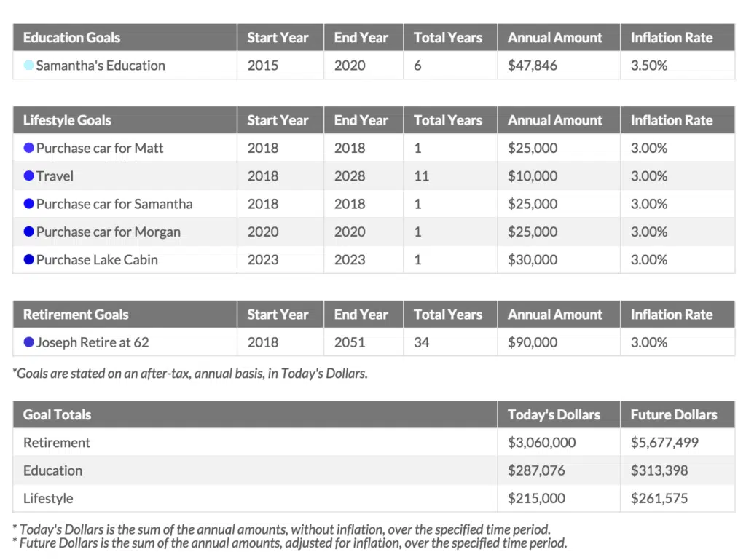Click Lifestyle future dollars $261,575
Screen dimensions: 746x560
tap(659, 499)
